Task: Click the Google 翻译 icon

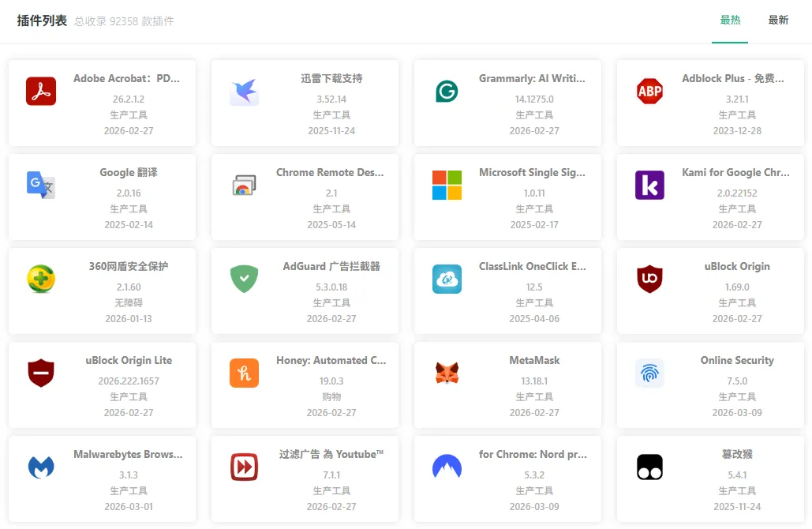Action: pos(41,185)
